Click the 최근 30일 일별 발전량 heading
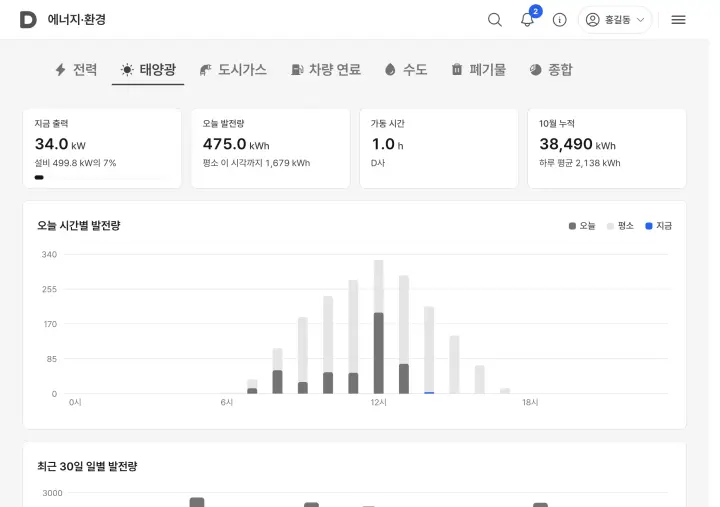The width and height of the screenshot is (720, 507). pyautogui.click(x=87, y=467)
